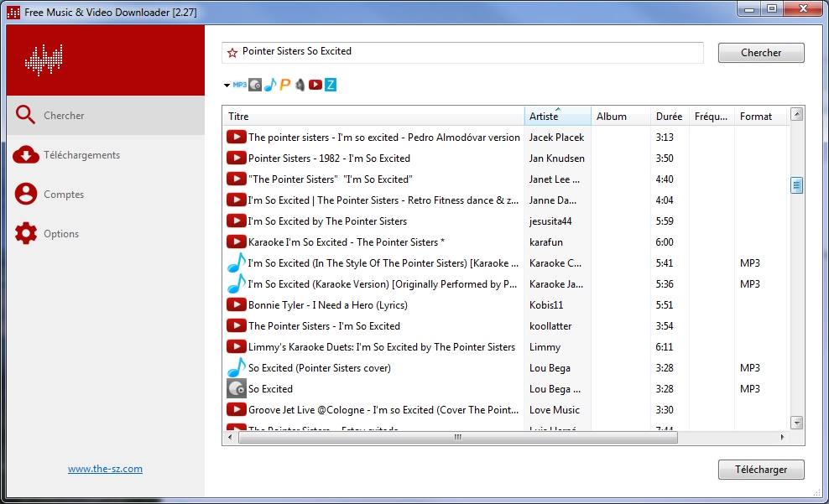Screen dimensions: 829x504
Task: Click the horizontal scrollbar thumb
Action: tap(458, 437)
